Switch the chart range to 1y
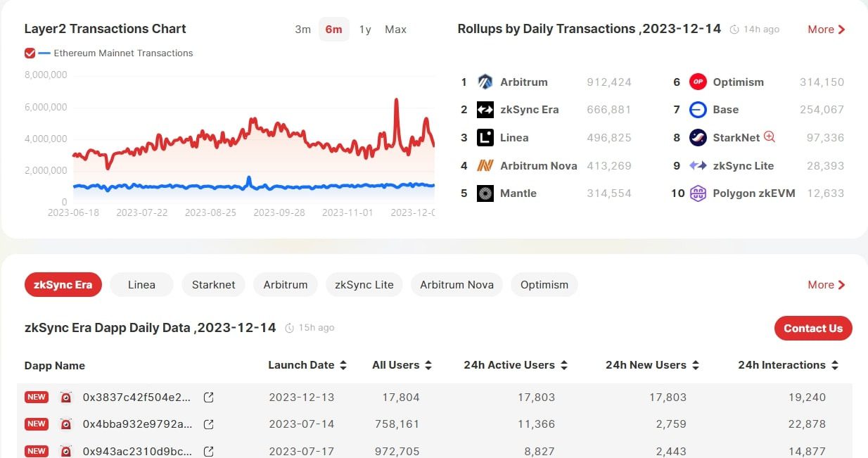This screenshot has width=868, height=458. [365, 30]
